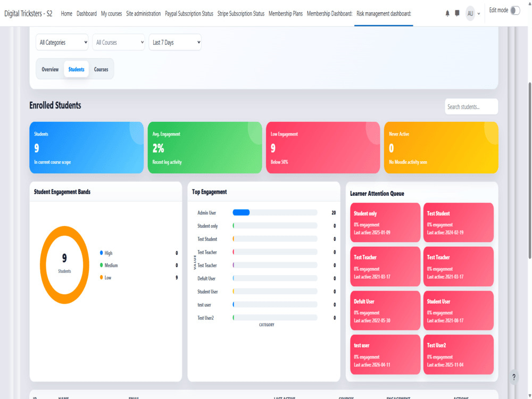Image resolution: width=532 pixels, height=399 pixels.
Task: Click the Learner Attention Queue title
Action: (x=377, y=194)
